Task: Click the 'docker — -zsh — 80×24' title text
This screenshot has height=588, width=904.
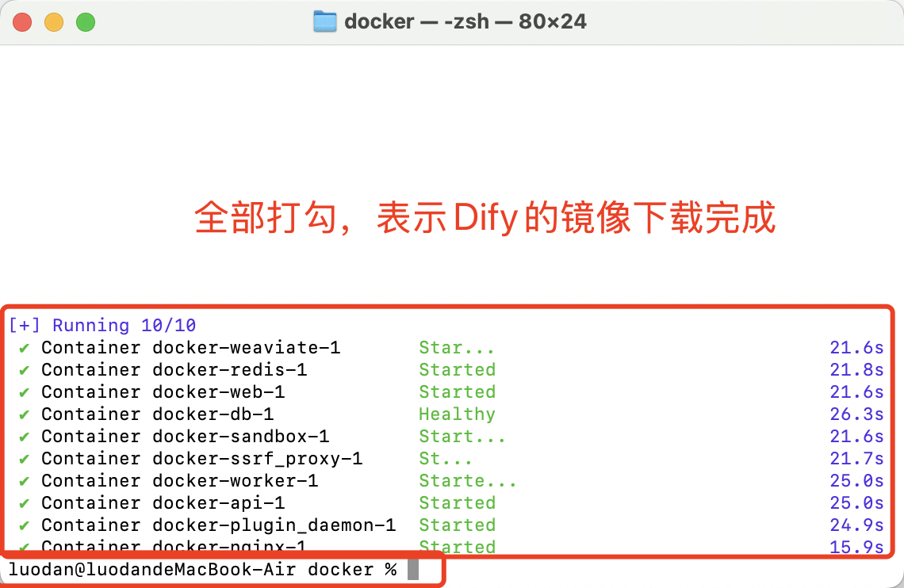Action: 465,22
